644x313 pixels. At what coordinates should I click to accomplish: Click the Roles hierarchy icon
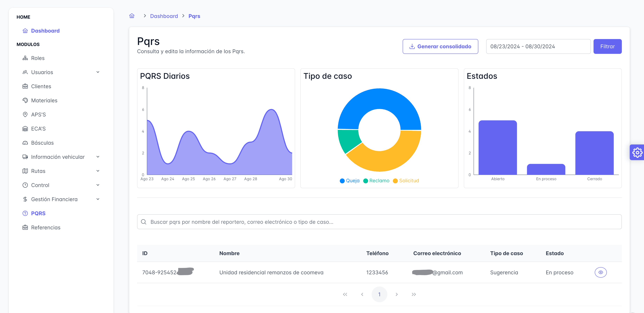[x=25, y=58]
